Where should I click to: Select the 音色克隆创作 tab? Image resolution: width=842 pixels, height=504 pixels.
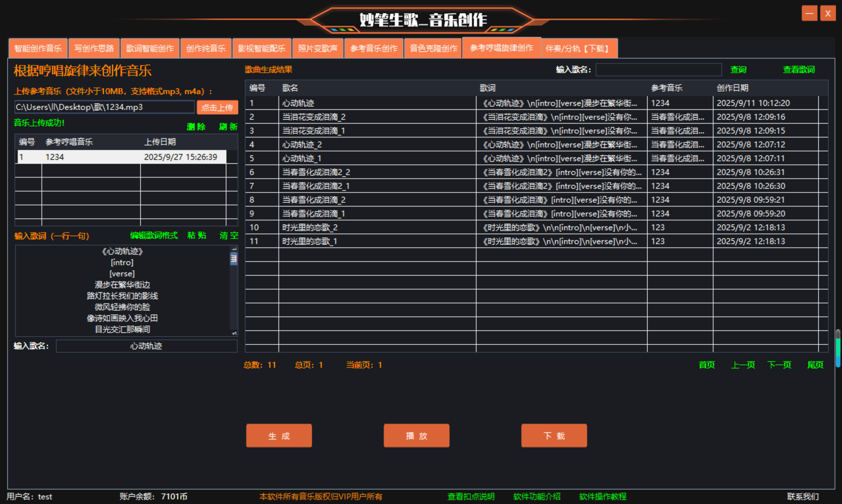click(x=433, y=49)
